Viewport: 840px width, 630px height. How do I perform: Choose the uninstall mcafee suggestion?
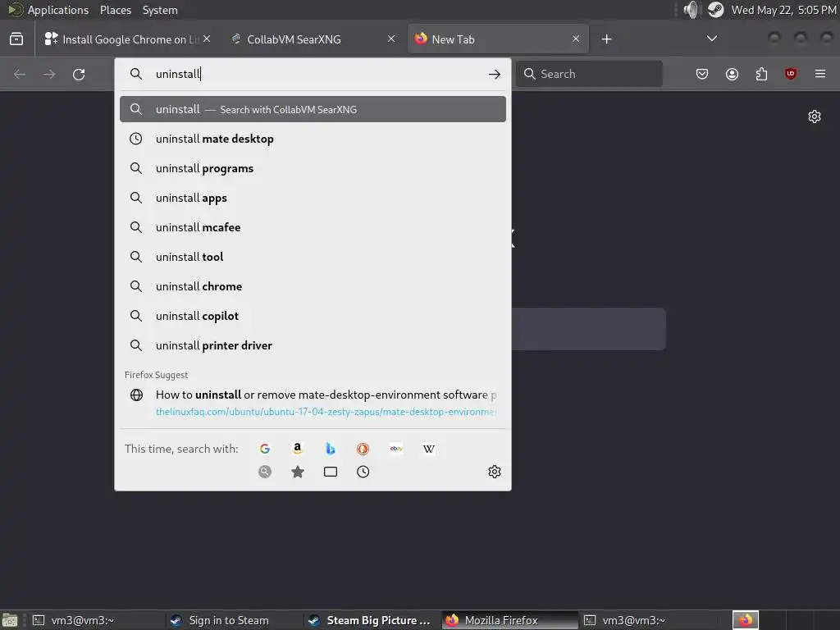tap(313, 227)
